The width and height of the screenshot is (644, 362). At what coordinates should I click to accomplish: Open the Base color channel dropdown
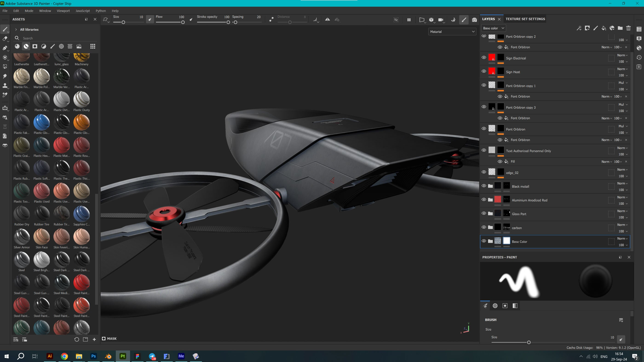coord(493,28)
